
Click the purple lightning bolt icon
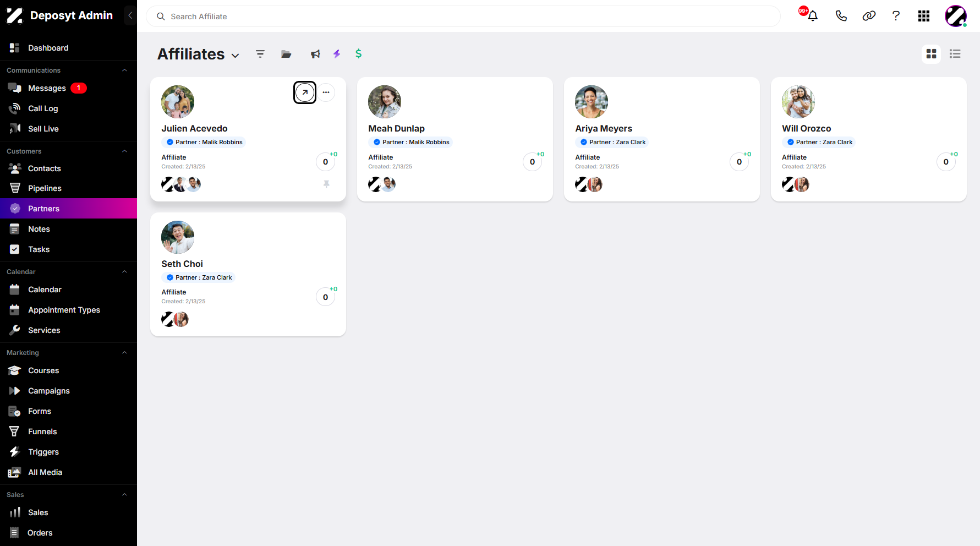click(337, 54)
